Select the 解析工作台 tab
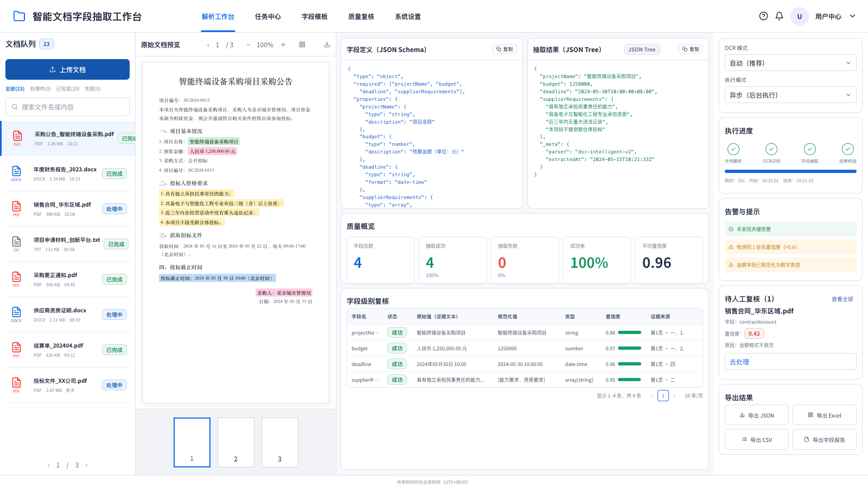The image size is (868, 488). click(x=218, y=17)
